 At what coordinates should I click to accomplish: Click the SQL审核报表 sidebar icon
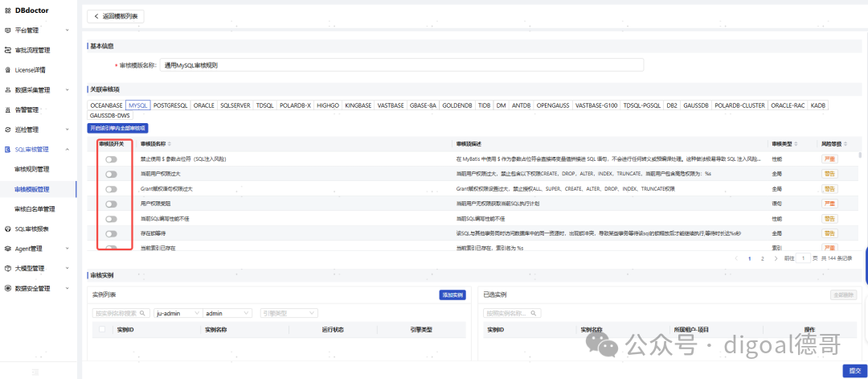[x=8, y=229]
